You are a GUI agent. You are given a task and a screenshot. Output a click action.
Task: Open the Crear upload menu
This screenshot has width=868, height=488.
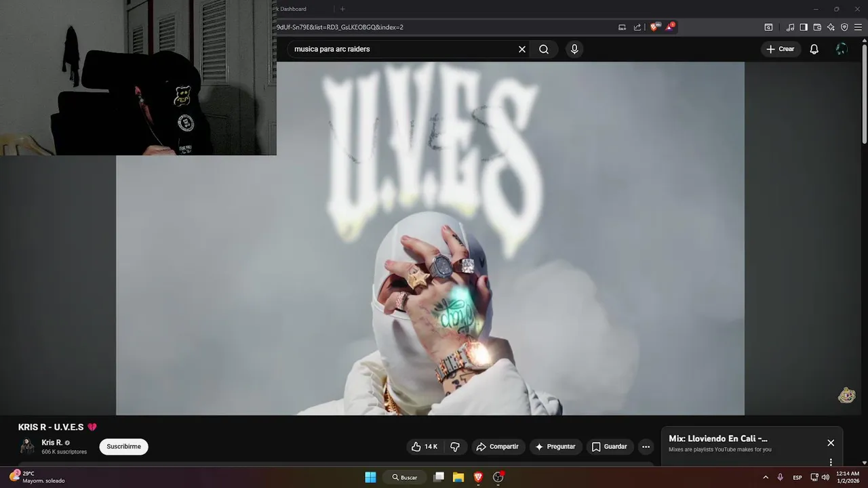pyautogui.click(x=781, y=49)
